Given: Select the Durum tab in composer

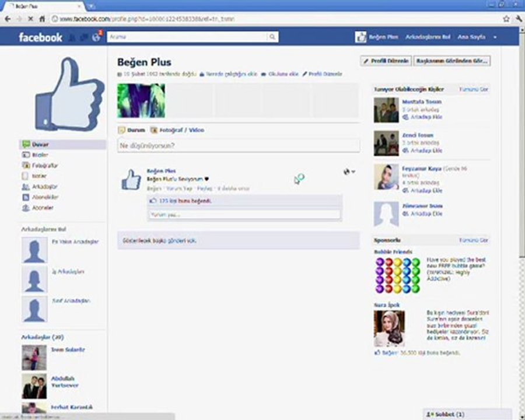Looking at the screenshot, I should [x=132, y=130].
